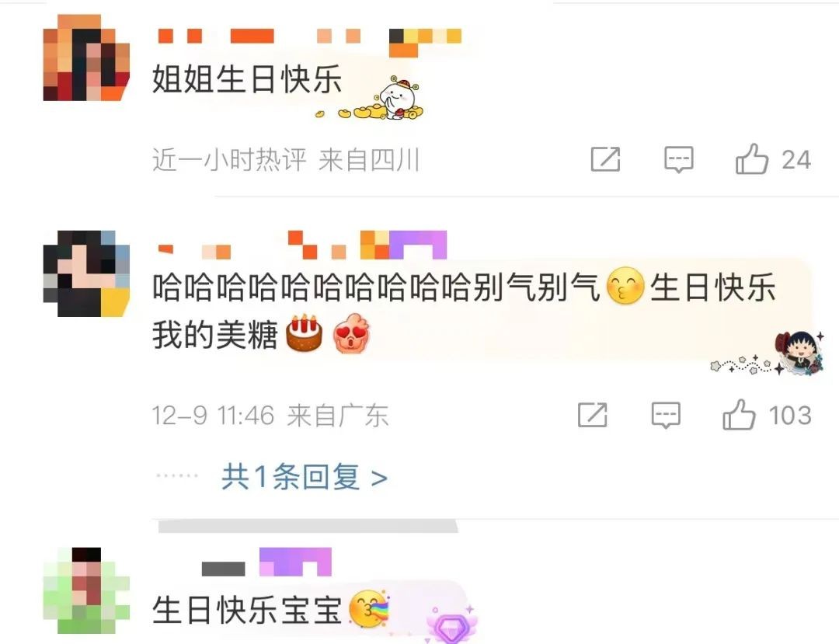Open first commenter's username
This screenshot has height=644, width=839.
point(310,42)
